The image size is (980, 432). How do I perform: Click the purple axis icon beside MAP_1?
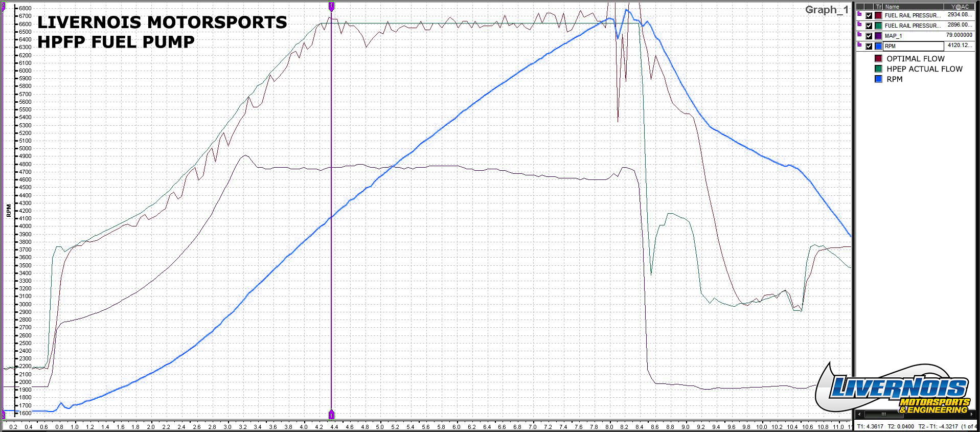click(x=860, y=35)
